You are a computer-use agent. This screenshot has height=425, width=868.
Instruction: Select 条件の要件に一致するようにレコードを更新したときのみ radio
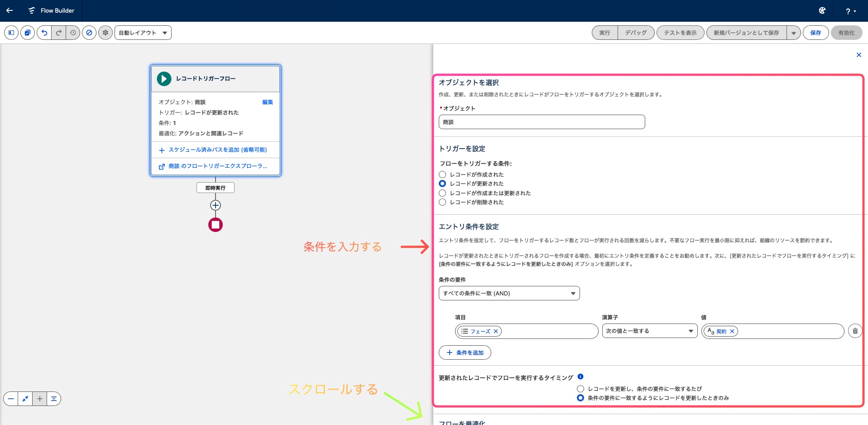[x=580, y=398]
